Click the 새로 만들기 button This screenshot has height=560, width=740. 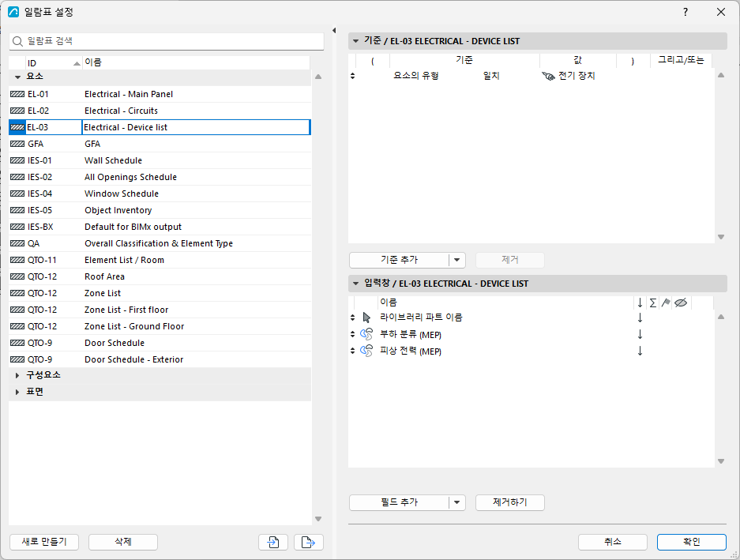[44, 542]
